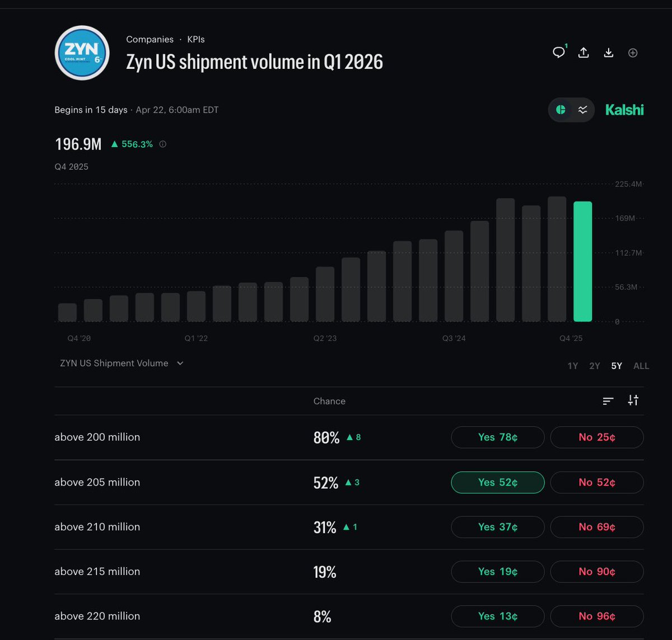Click the Q1 '22 axis label

pyautogui.click(x=196, y=339)
